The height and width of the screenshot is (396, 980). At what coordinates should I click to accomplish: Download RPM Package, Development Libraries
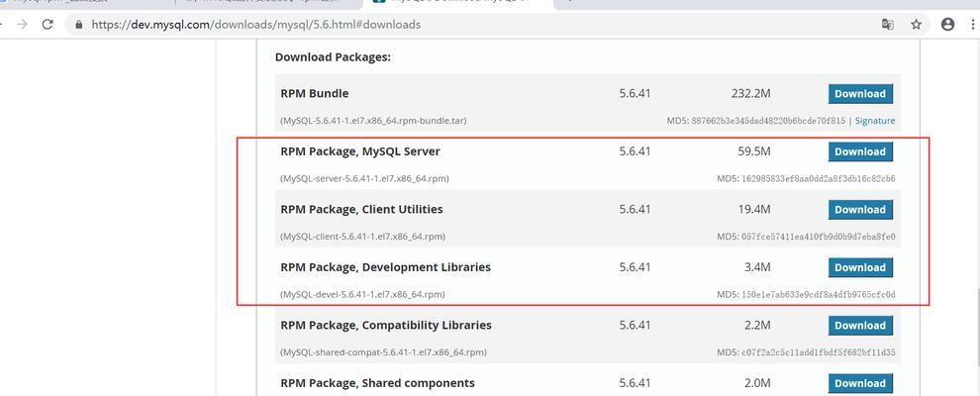[x=860, y=267]
